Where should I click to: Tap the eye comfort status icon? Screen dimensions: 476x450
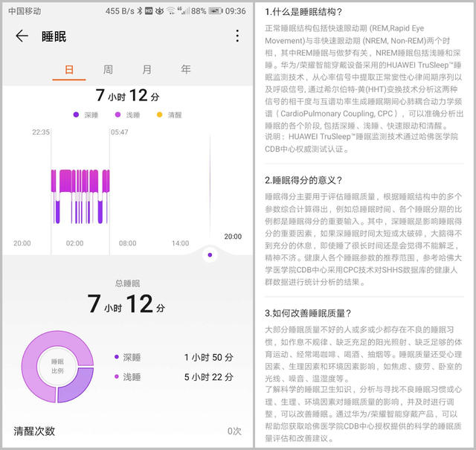click(x=159, y=11)
